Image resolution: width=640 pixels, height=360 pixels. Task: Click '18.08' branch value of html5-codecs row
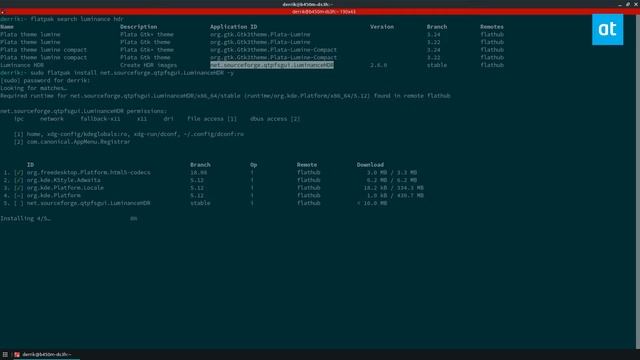tap(198, 172)
